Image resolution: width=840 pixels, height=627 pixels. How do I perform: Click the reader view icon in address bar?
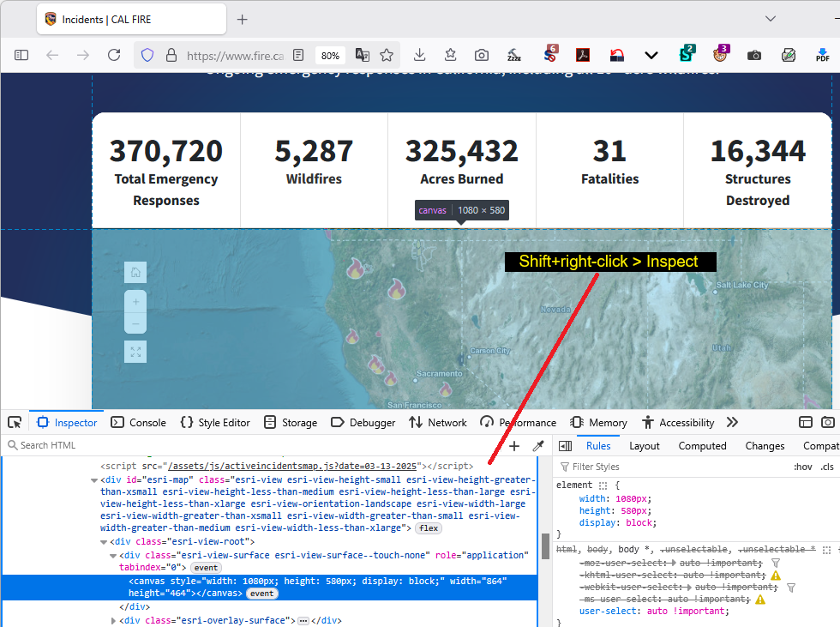pyautogui.click(x=298, y=55)
